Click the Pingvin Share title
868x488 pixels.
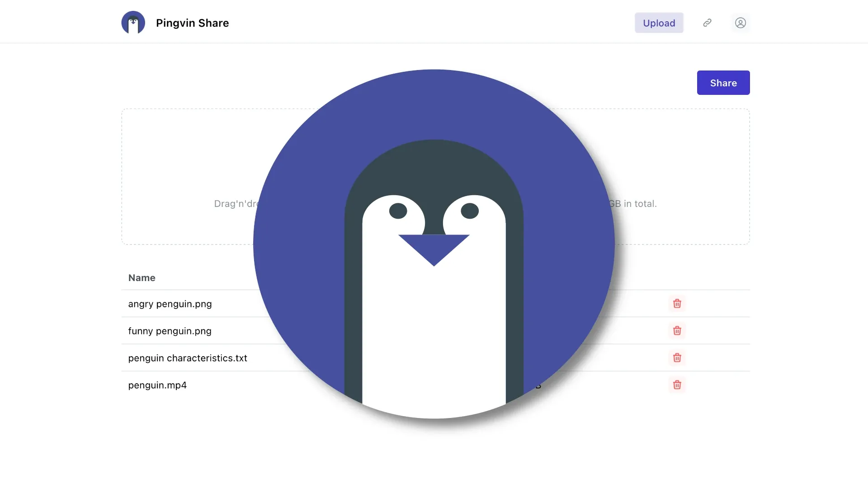tap(192, 23)
